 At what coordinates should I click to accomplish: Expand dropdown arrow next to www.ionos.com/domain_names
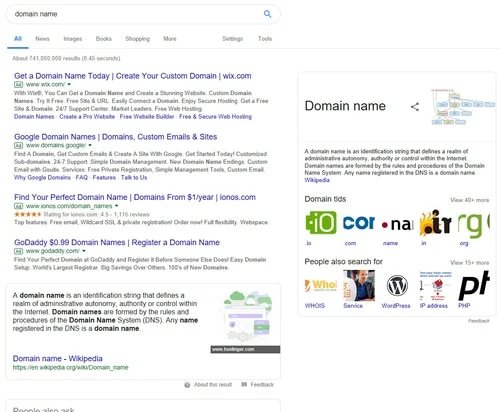point(117,206)
